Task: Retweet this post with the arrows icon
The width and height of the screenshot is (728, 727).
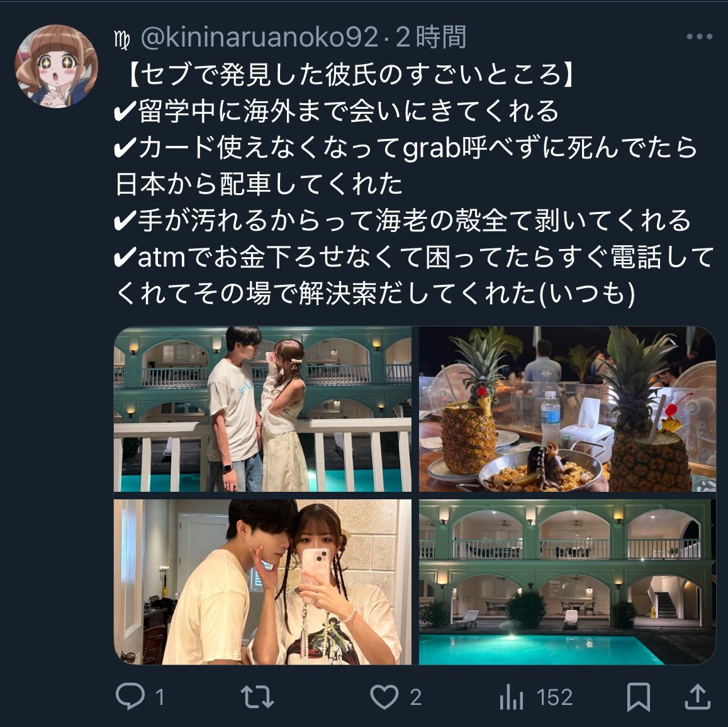Action: point(257,696)
